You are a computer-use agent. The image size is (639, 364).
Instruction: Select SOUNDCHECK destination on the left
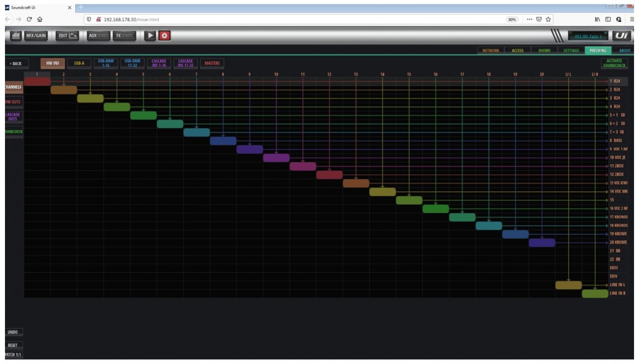[x=14, y=132]
